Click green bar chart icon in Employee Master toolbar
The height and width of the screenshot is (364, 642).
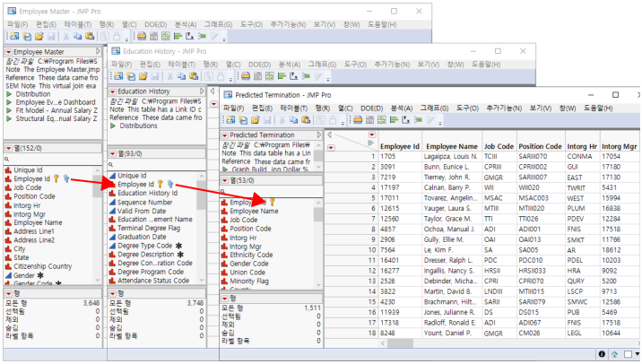point(178,36)
